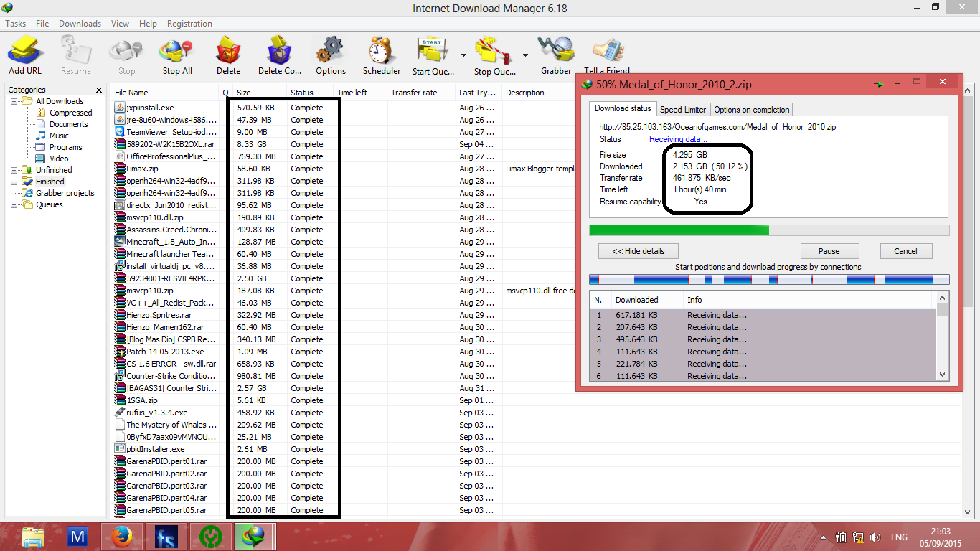The width and height of the screenshot is (980, 551).
Task: Sort the list by File Name column
Action: click(x=165, y=93)
